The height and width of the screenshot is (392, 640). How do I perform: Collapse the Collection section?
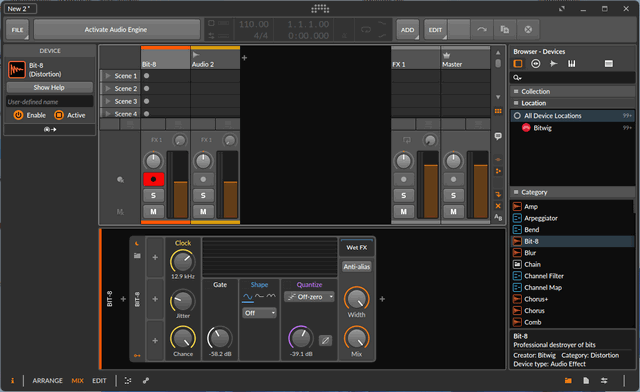tap(573, 91)
